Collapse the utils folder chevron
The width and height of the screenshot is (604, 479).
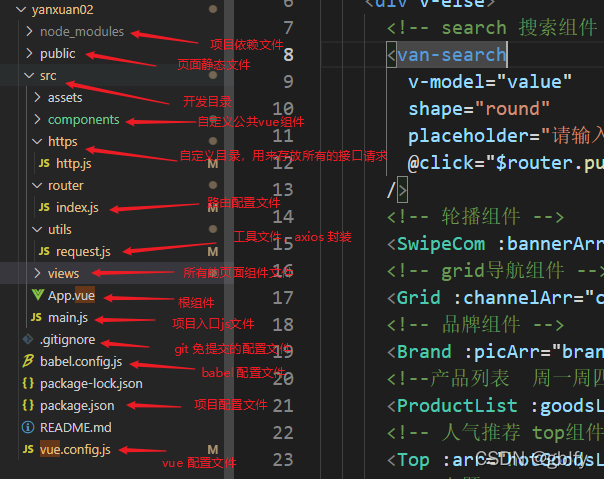(x=37, y=230)
